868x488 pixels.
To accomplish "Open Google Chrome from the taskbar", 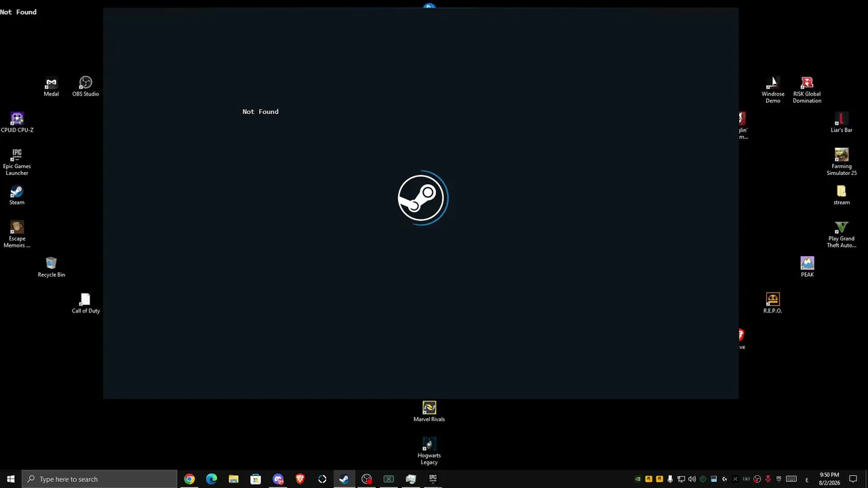I will tap(189, 479).
